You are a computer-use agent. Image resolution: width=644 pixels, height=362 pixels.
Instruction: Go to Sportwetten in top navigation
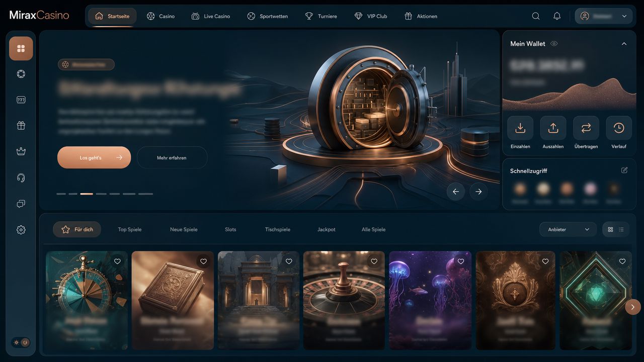[x=268, y=16]
